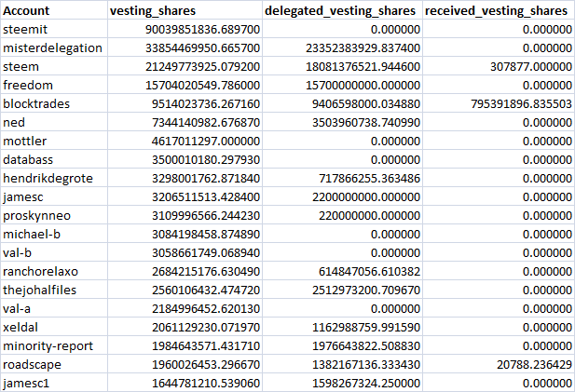575x392 pixels.
Task: Select the received_vesting_shares header cell
Action: [495, 10]
